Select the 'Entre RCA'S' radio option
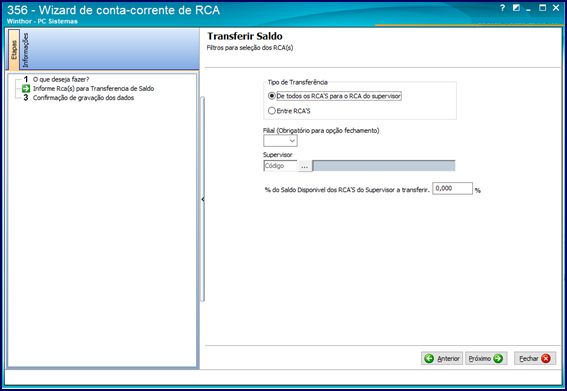 tap(289, 111)
